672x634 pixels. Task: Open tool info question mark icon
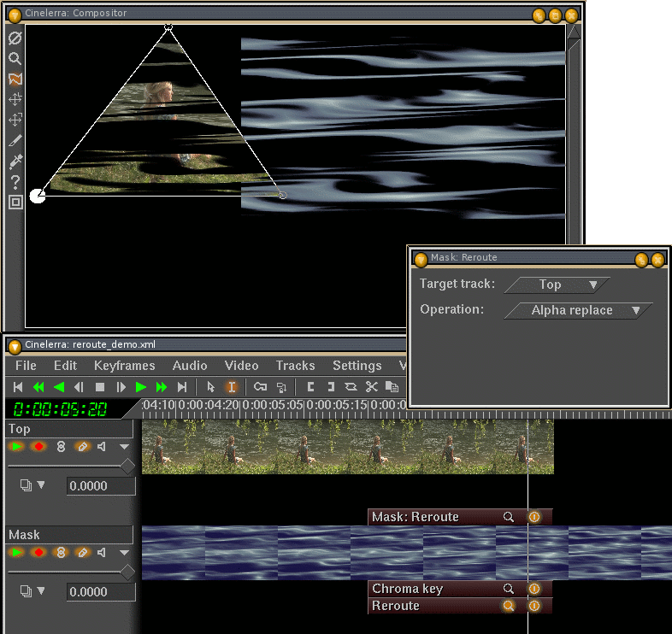[15, 181]
